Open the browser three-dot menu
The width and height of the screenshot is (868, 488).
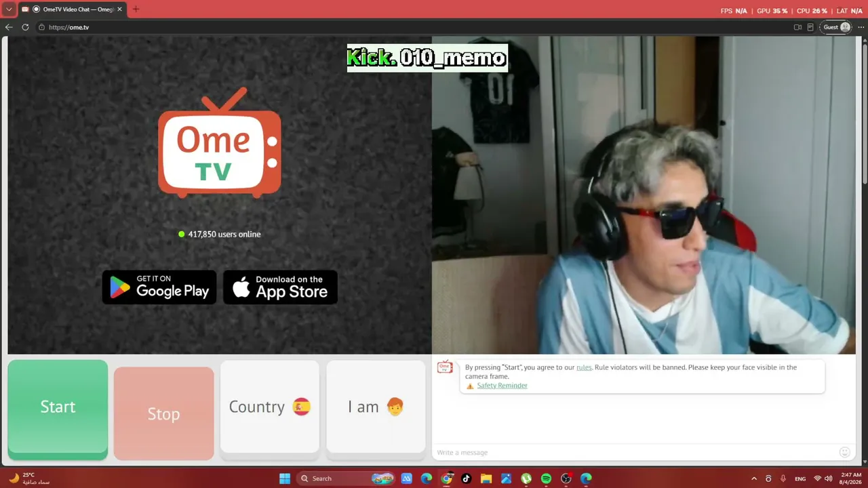click(861, 27)
